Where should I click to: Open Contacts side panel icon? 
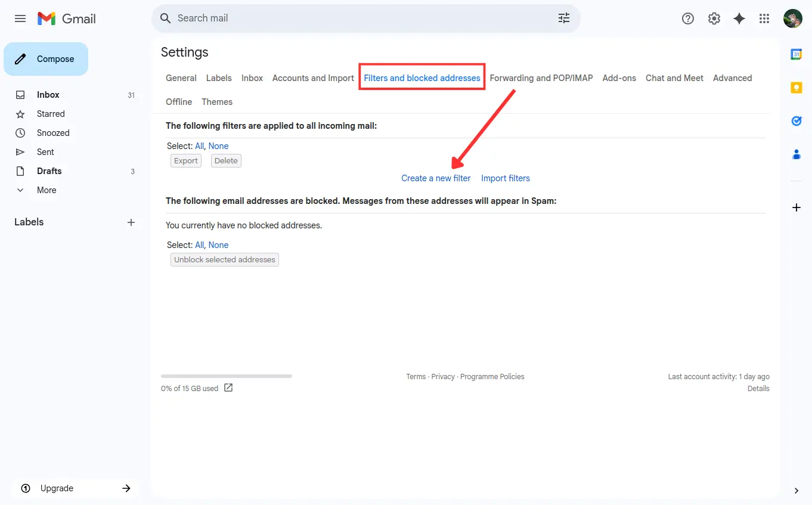coord(796,154)
